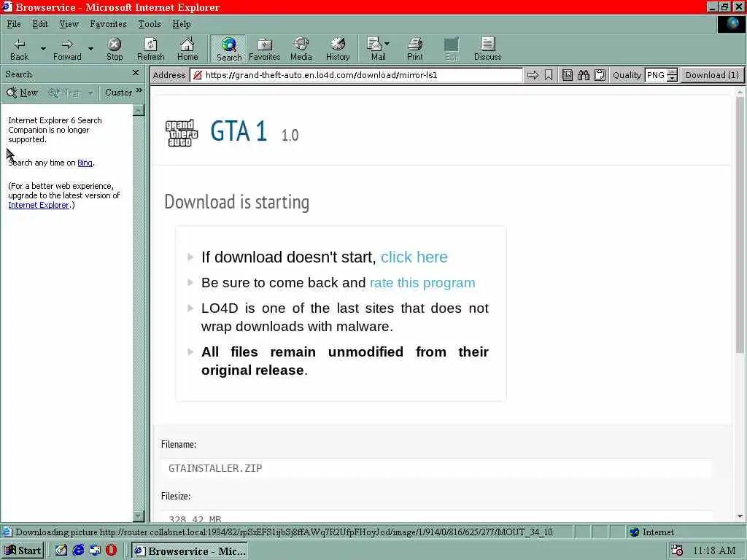Select the Browservice taskbar button
The height and width of the screenshot is (560, 747).
190,551
